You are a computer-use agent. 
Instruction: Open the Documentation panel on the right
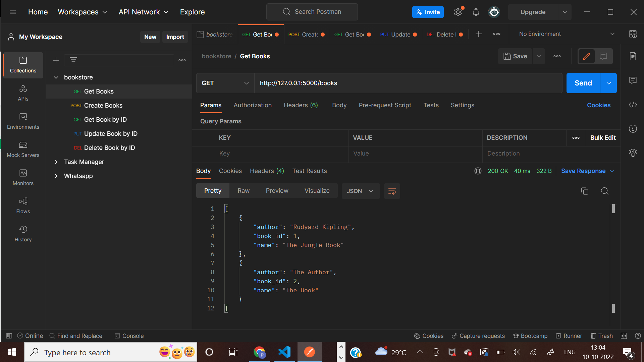pyautogui.click(x=633, y=56)
